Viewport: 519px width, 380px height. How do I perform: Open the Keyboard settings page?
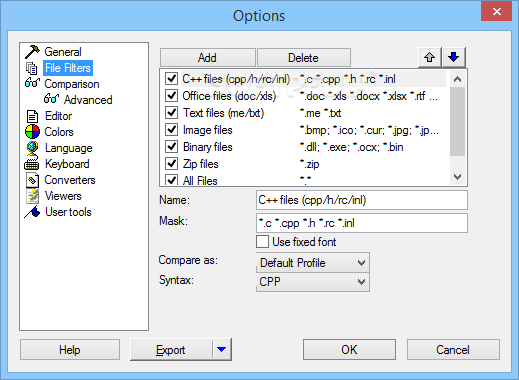67,164
